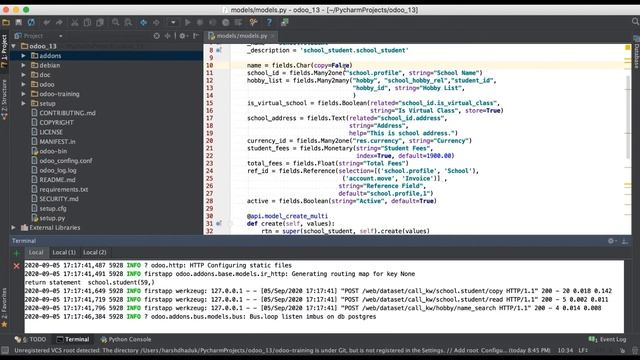This screenshot has height=360, width=640.
Task: Expand the odoo folder
Action: coord(23,84)
